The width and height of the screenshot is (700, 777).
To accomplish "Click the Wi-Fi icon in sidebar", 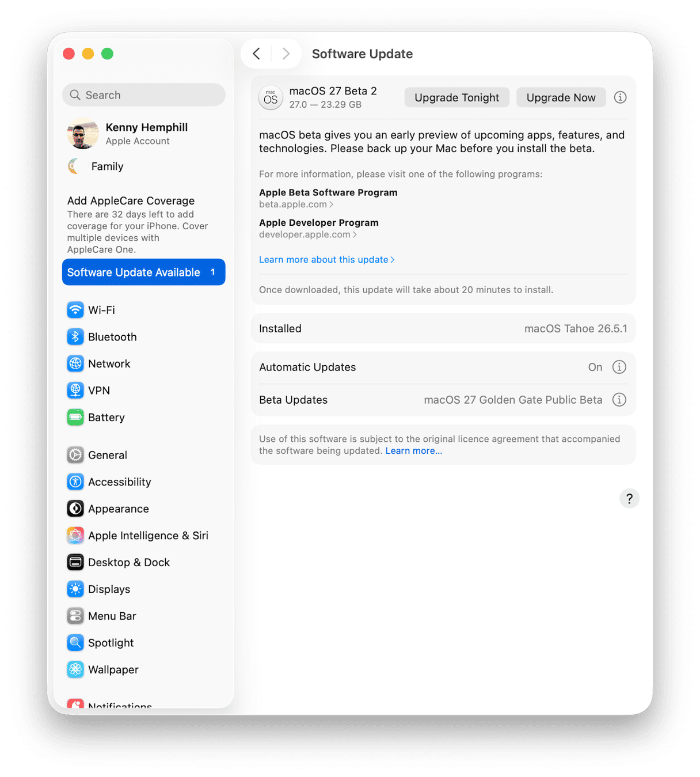I will click(75, 310).
